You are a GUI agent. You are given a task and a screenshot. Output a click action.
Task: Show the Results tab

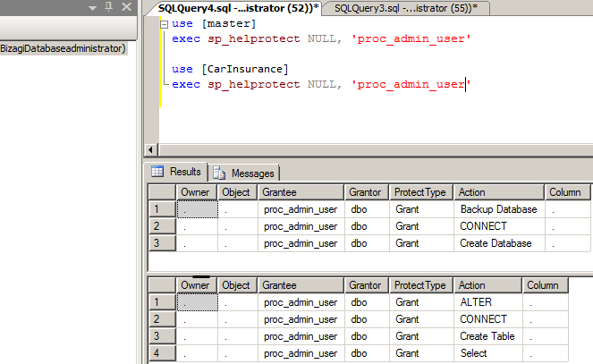pyautogui.click(x=177, y=172)
